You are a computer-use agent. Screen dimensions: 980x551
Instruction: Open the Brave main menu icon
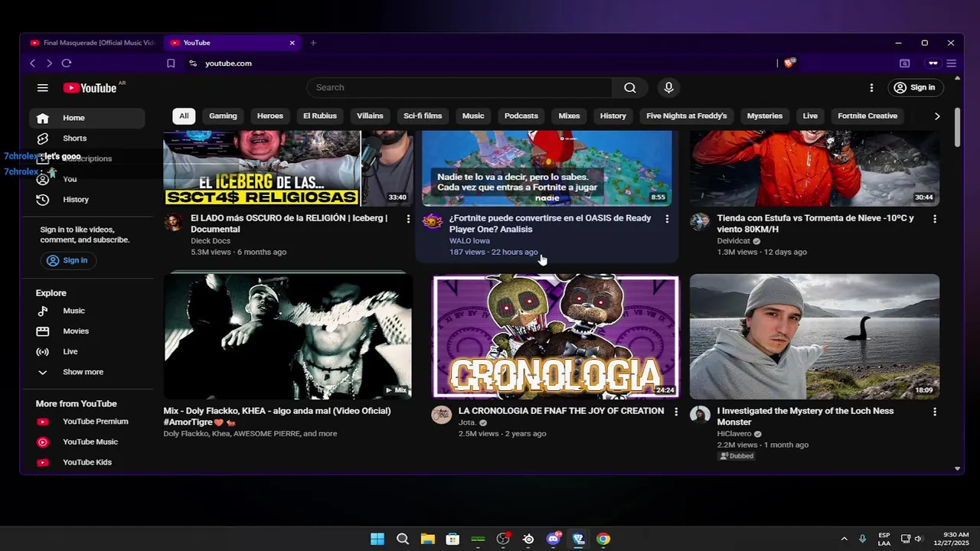coord(952,64)
